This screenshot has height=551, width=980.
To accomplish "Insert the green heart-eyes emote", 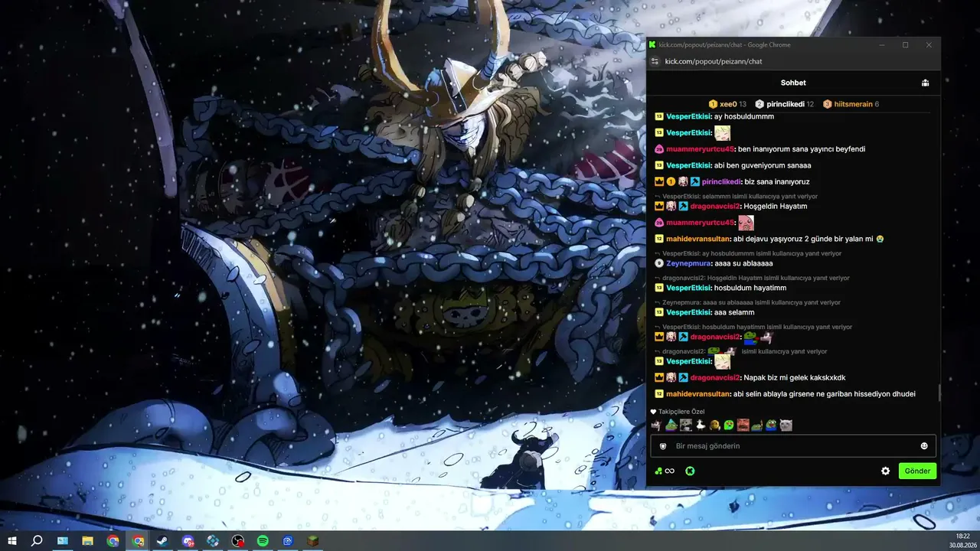I will 729,425.
